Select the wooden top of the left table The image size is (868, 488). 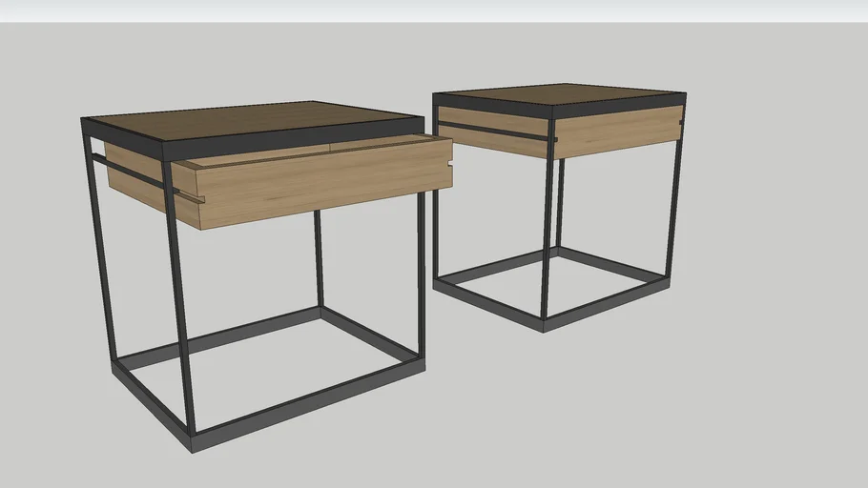click(x=252, y=120)
